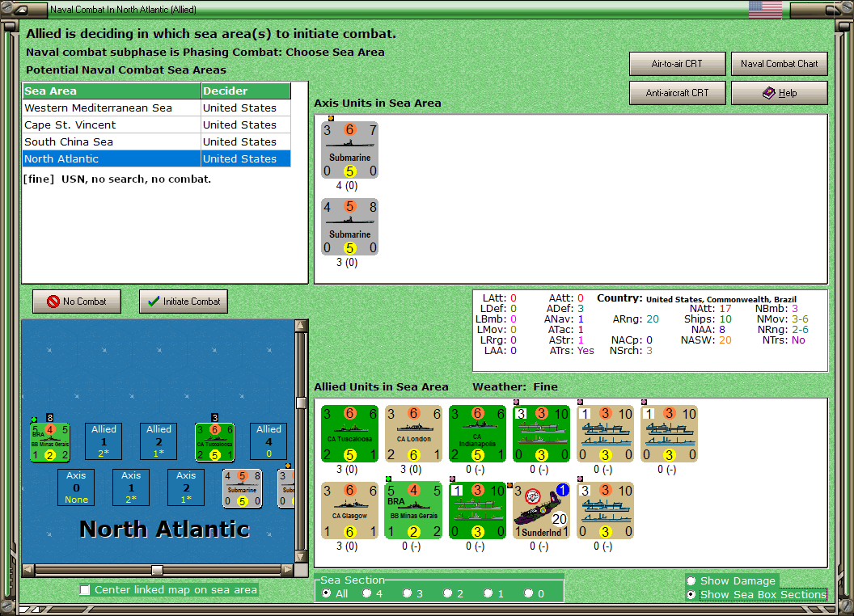Choose the Show Damage option
This screenshot has width=854, height=616.
[x=691, y=580]
